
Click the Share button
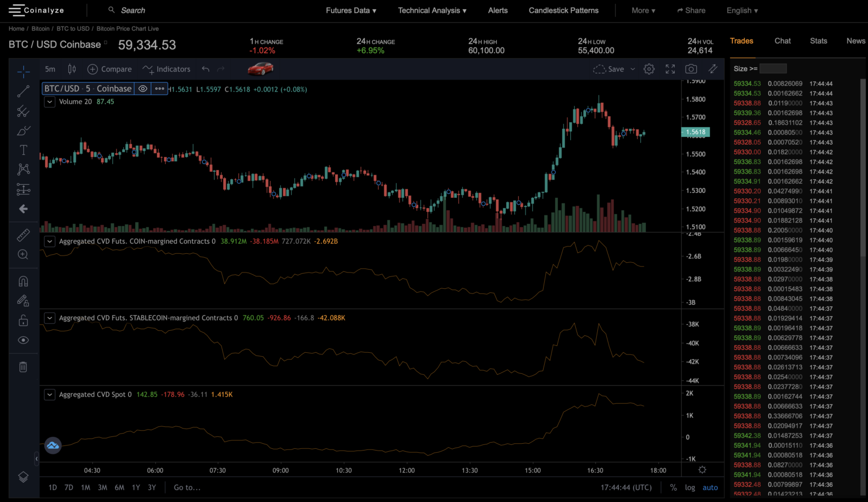point(691,10)
